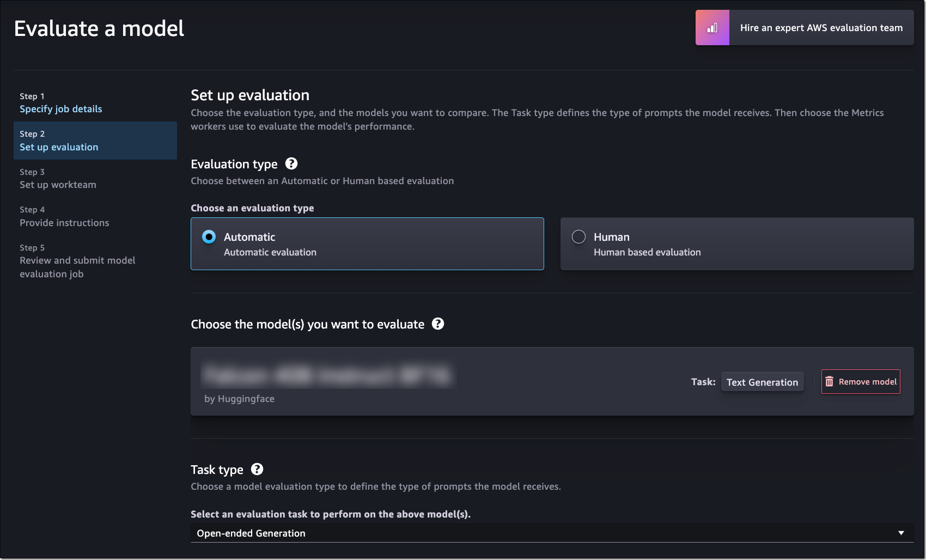
Task: Select the Automatic evaluation radio button
Action: 209,237
